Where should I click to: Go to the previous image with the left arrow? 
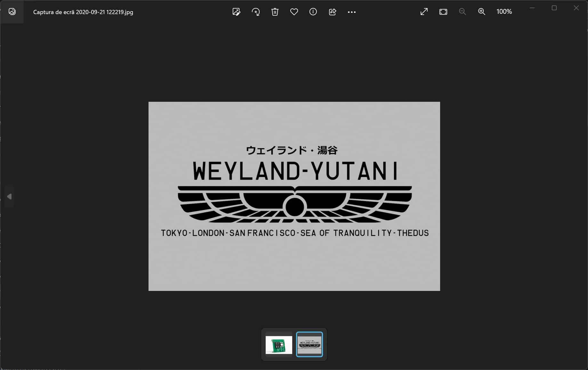tap(9, 197)
